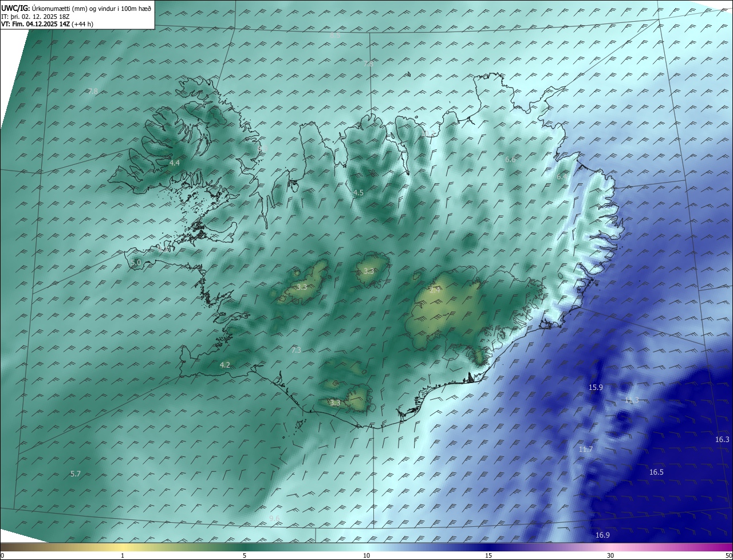Click the 15.9 value southeast of Iceland
The width and height of the screenshot is (733, 560).
coord(596,388)
